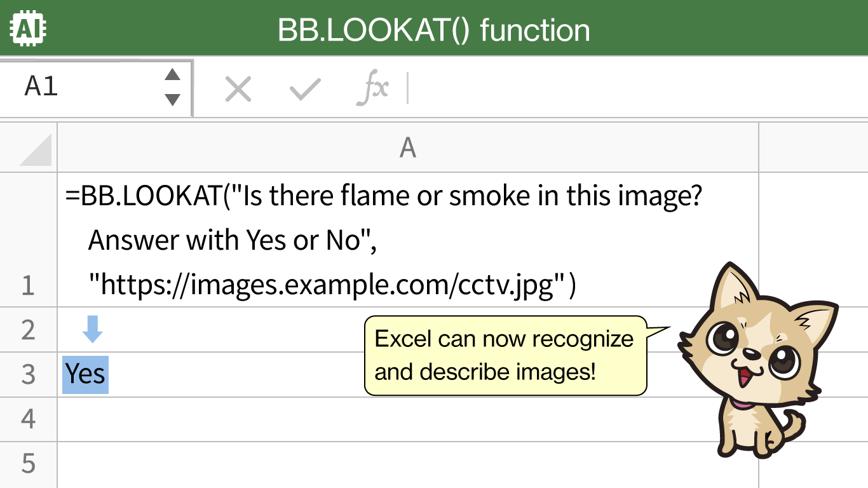Image resolution: width=868 pixels, height=488 pixels.
Task: Select row 5 header
Action: [x=28, y=464]
